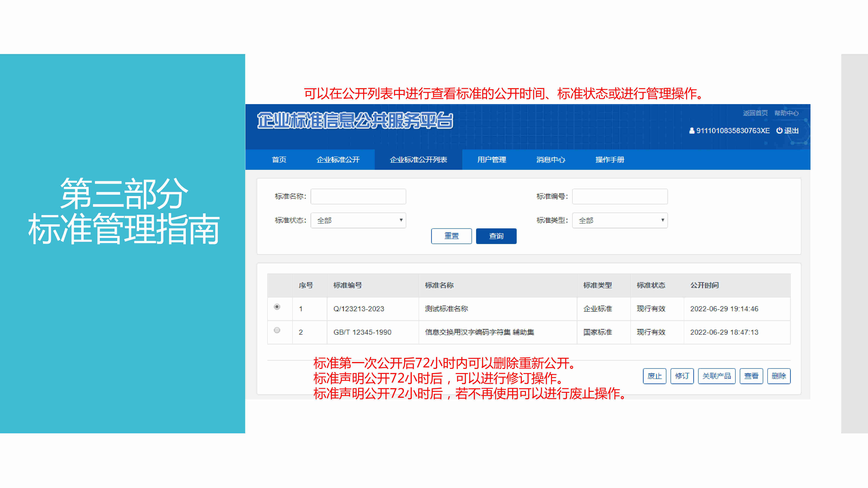The height and width of the screenshot is (488, 868).
Task: Open the 消息中心 menu item
Action: 551,160
